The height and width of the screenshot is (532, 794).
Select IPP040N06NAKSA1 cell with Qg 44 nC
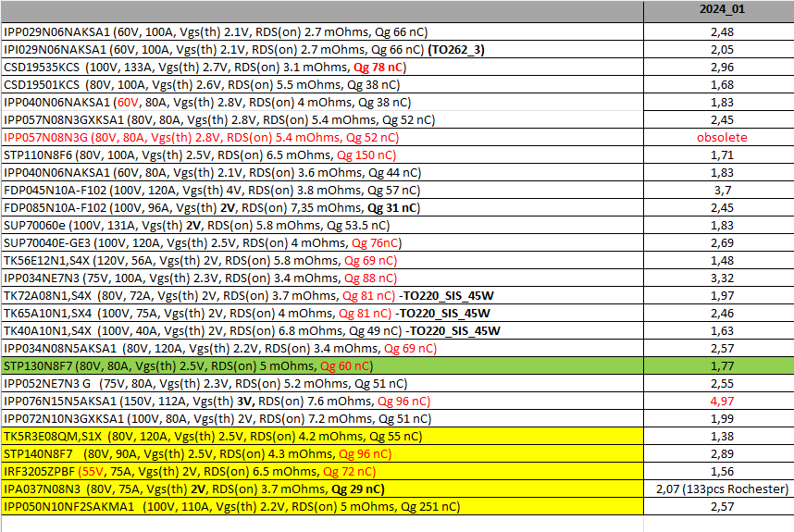[323, 173]
